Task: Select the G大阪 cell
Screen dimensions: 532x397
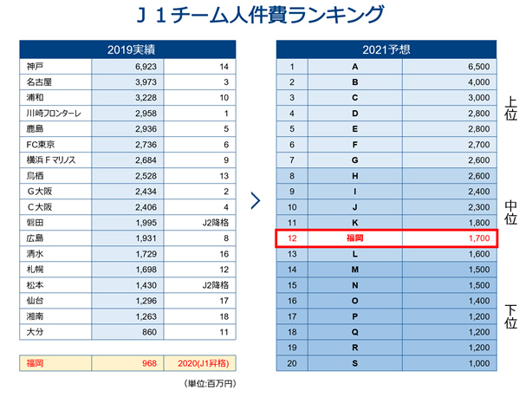Action: click(x=55, y=192)
